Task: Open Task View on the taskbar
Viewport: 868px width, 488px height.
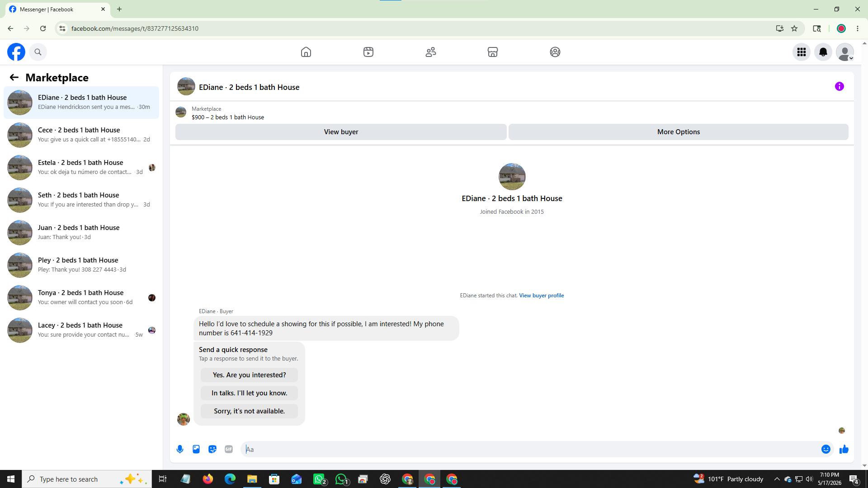Action: 163,479
